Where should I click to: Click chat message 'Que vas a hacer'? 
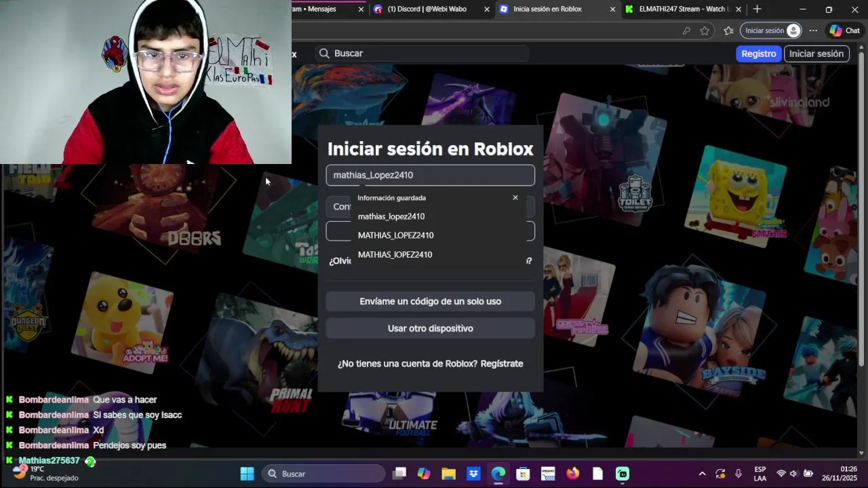point(125,400)
